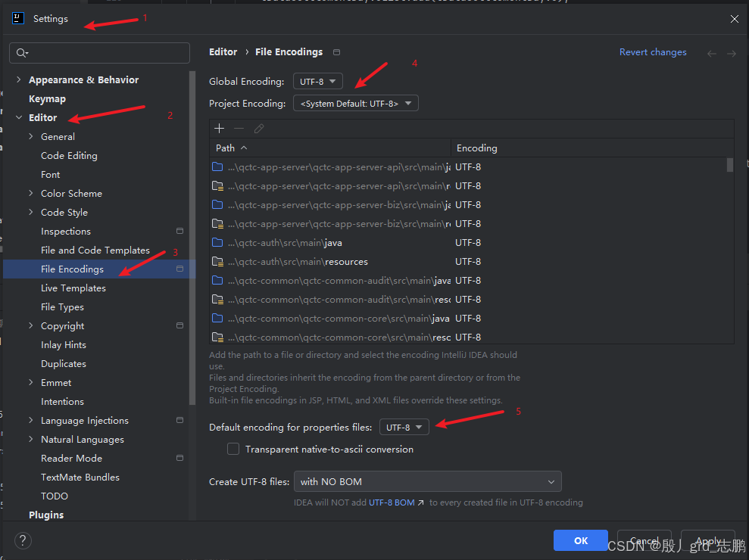
Task: Click the OK button
Action: point(581,540)
